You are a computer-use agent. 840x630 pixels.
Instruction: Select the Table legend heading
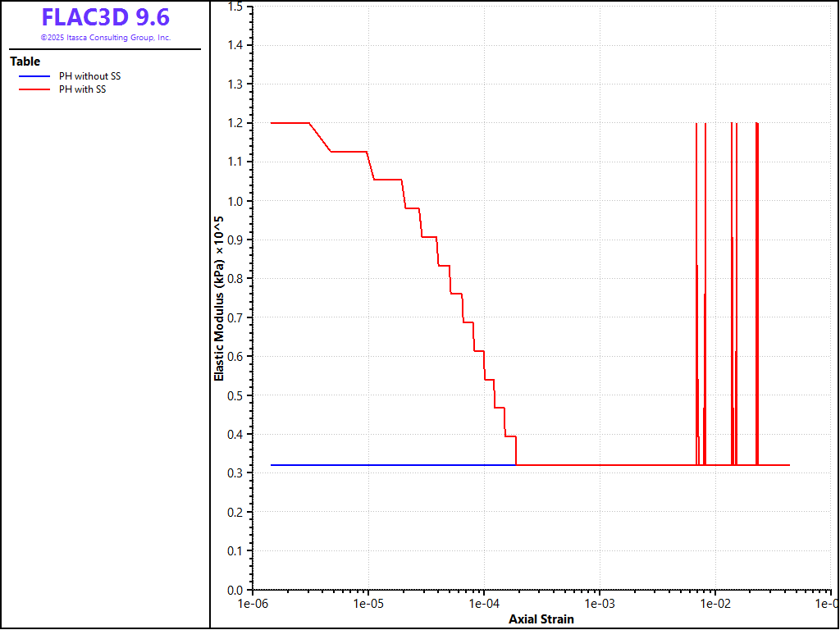click(x=25, y=62)
